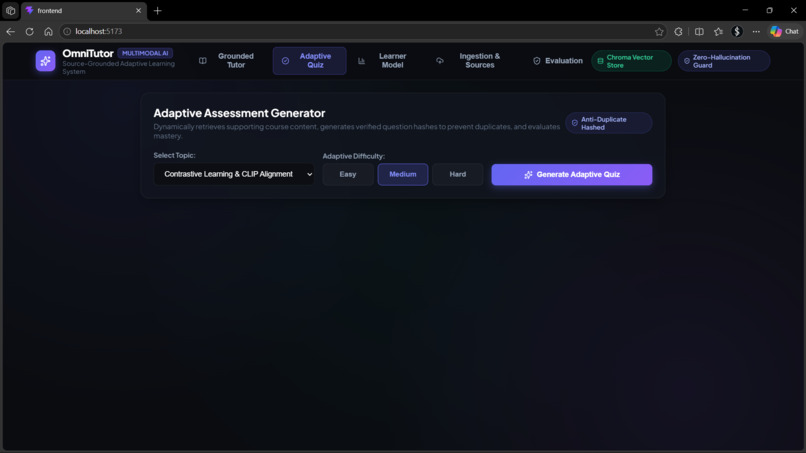Viewport: 806px width, 453px height.
Task: Click the MULTIMODAL AI label badge
Action: coord(145,53)
